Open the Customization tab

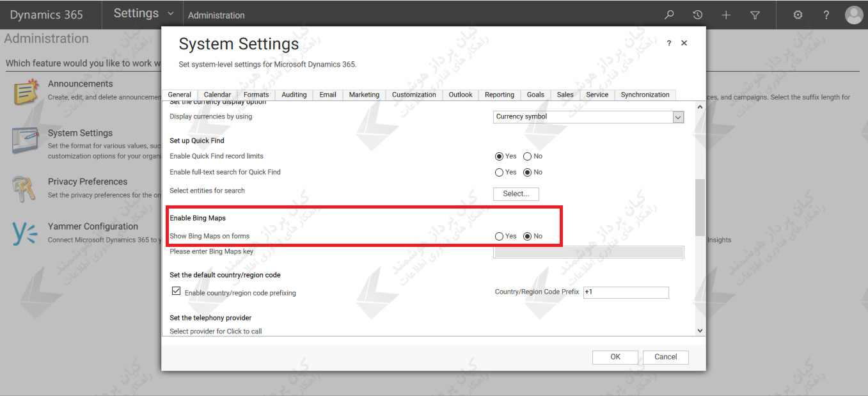pyautogui.click(x=414, y=95)
